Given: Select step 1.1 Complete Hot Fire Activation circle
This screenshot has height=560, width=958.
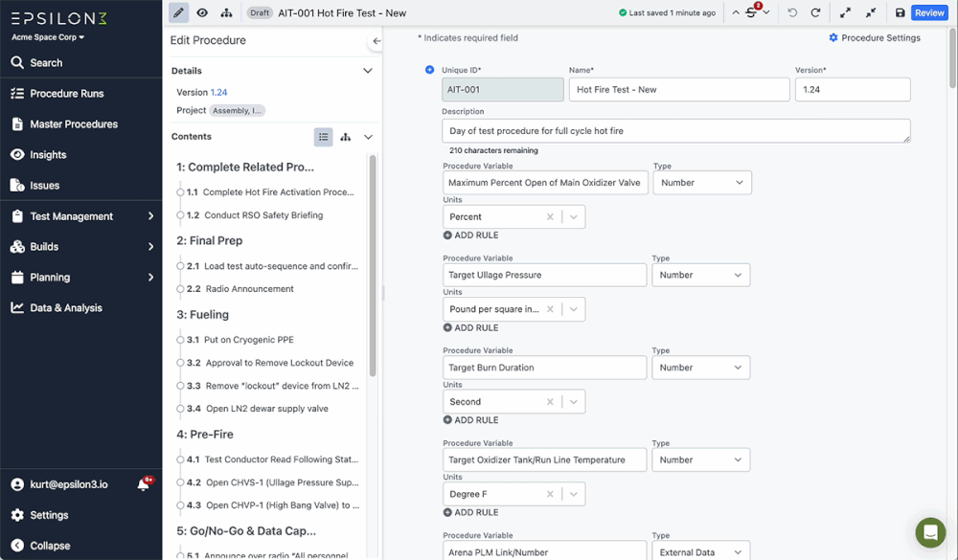Looking at the screenshot, I should click(180, 192).
